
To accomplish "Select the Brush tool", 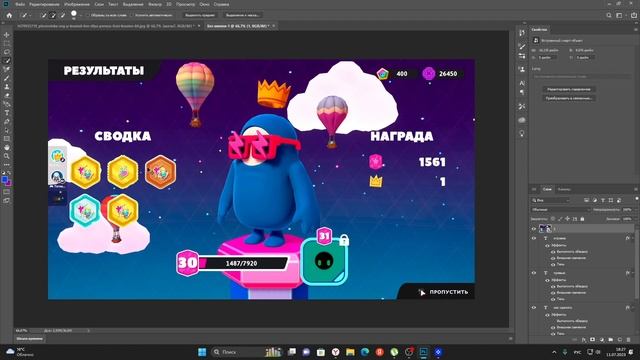I will tap(7, 78).
